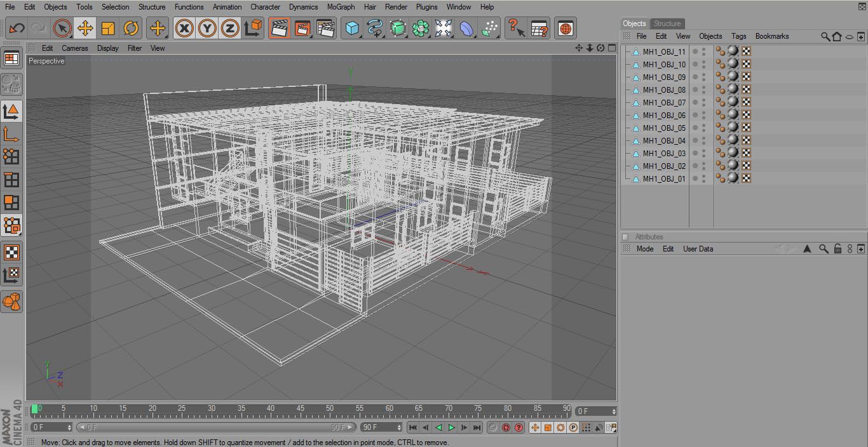
Task: Click new-panel plus icon in Objects manager
Action: coord(861,37)
